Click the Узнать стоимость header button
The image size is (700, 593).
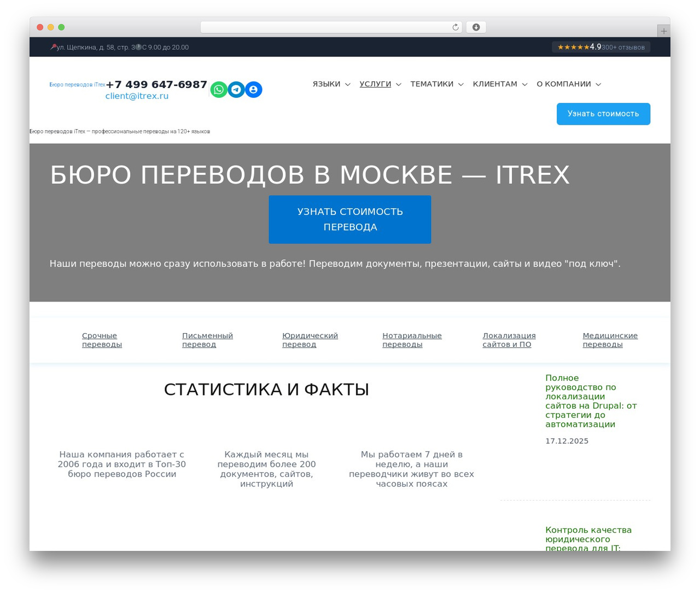pyautogui.click(x=603, y=114)
